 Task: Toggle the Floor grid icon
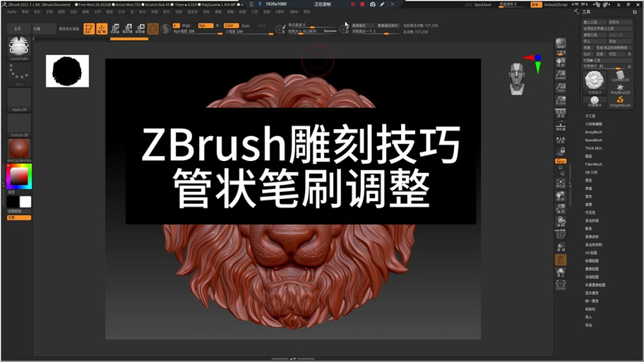click(561, 126)
